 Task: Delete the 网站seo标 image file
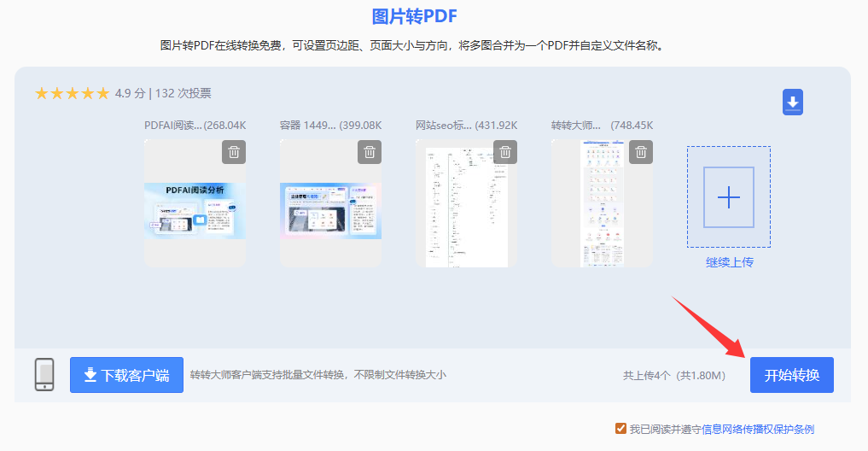505,152
